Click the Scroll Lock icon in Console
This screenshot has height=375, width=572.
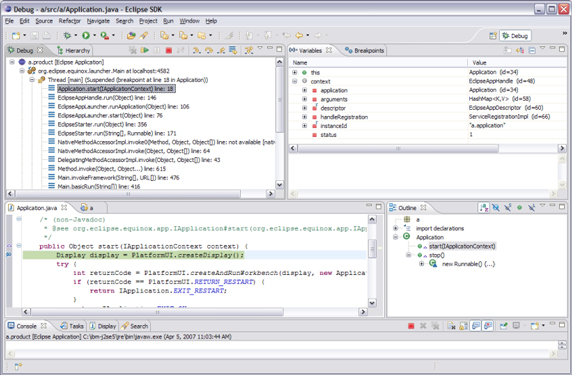point(464,326)
